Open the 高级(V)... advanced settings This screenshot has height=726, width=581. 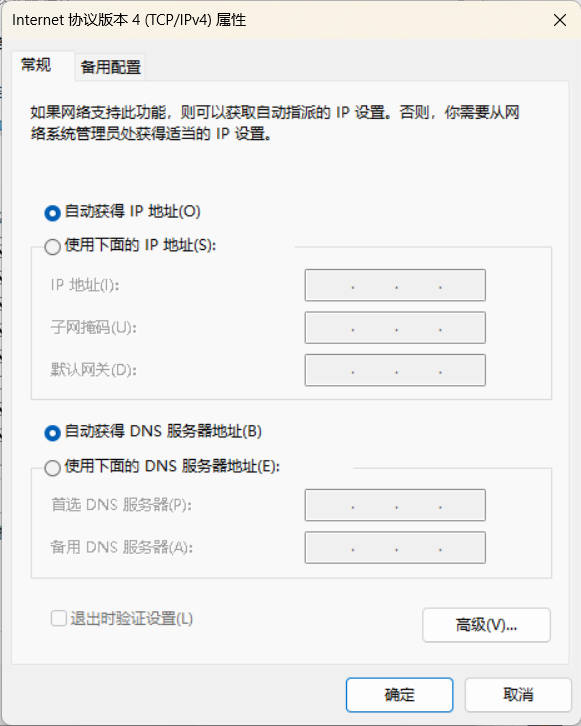point(486,625)
